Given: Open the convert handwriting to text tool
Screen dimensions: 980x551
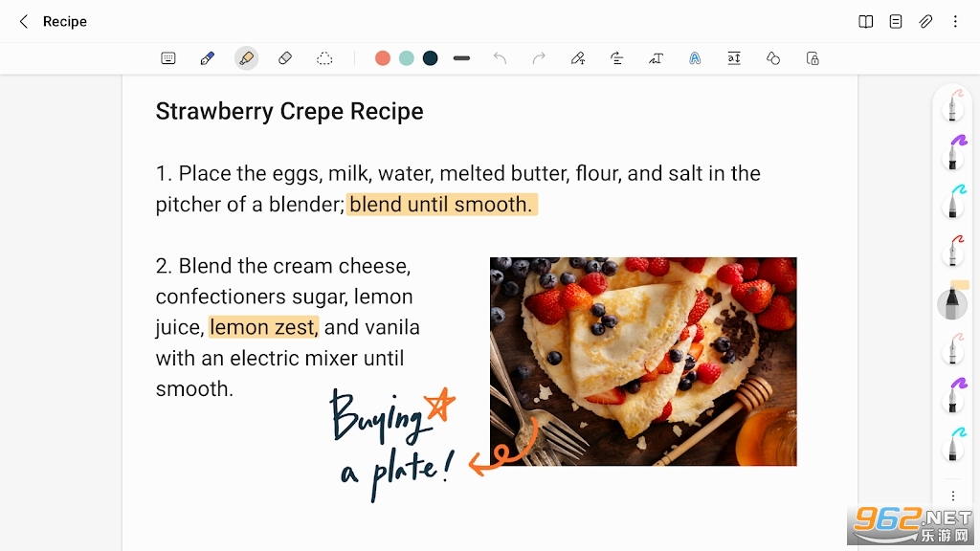Looking at the screenshot, I should click(656, 58).
